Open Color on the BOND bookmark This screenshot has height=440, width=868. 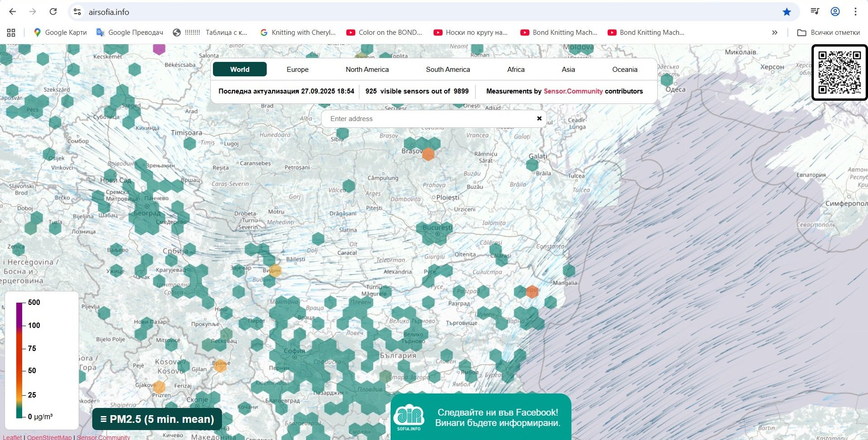(384, 33)
